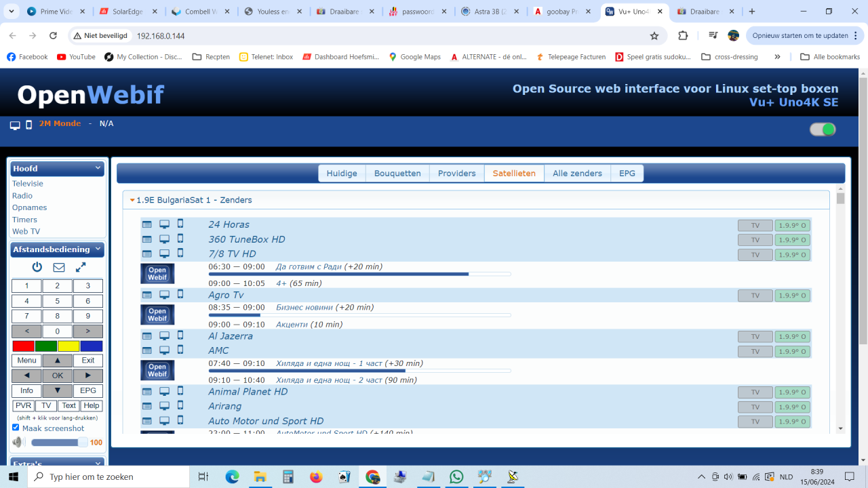Collapse the Hoofd panel
868x488 pixels.
[x=98, y=168]
